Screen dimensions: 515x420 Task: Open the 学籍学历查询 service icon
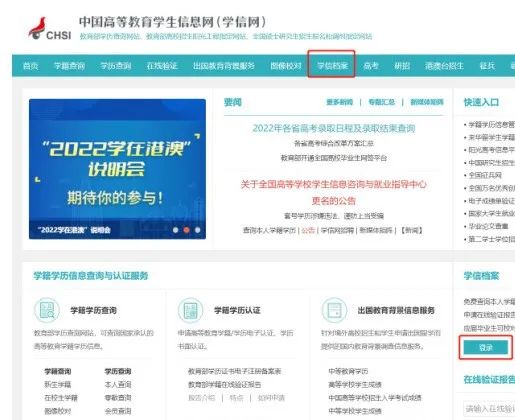[x=47, y=310]
